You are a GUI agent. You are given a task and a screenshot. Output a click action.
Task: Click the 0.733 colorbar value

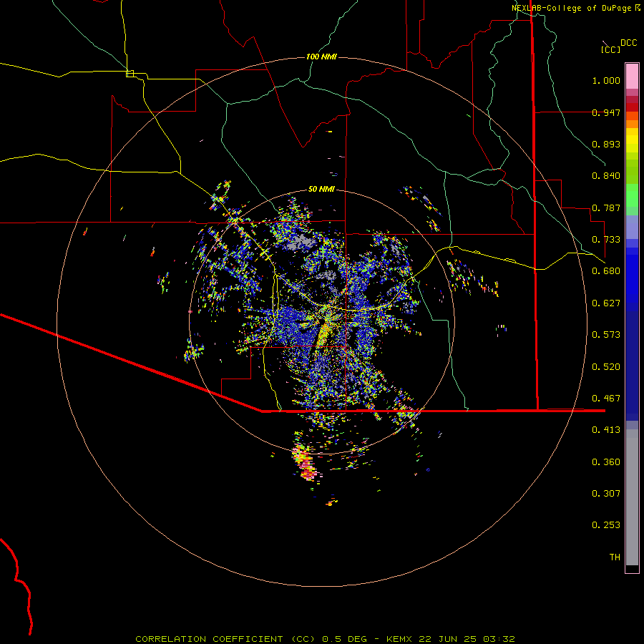[x=606, y=240]
